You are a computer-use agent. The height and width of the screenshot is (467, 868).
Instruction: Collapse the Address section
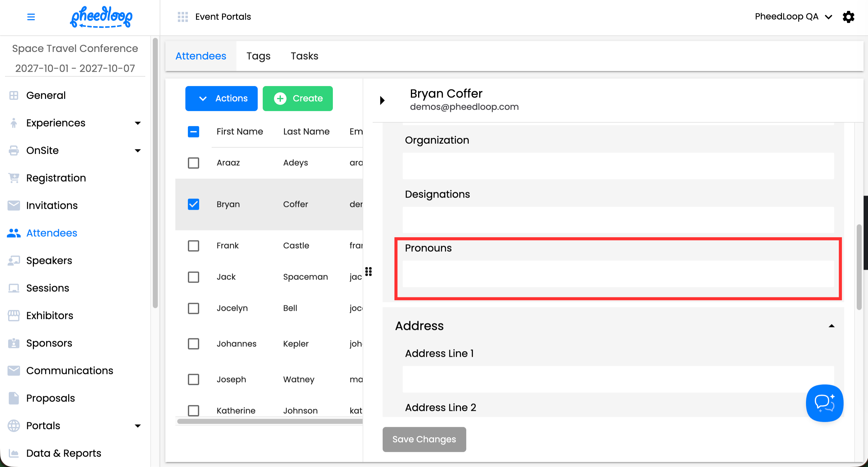(x=831, y=326)
